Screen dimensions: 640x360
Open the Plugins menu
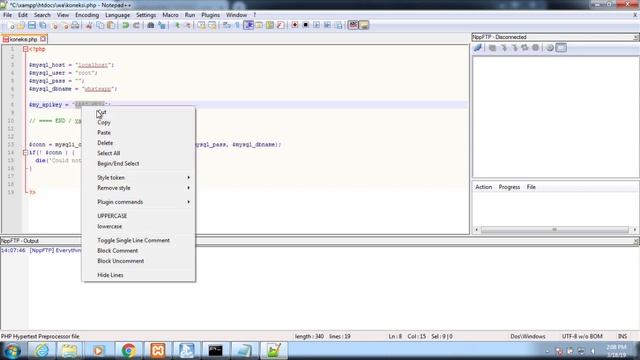(x=210, y=15)
